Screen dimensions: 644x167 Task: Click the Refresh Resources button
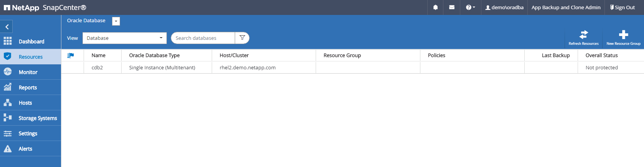(x=583, y=38)
